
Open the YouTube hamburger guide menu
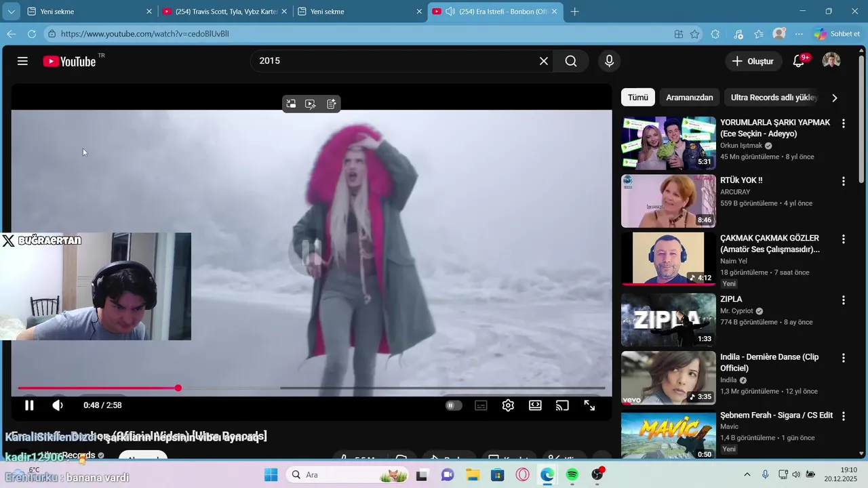click(22, 61)
